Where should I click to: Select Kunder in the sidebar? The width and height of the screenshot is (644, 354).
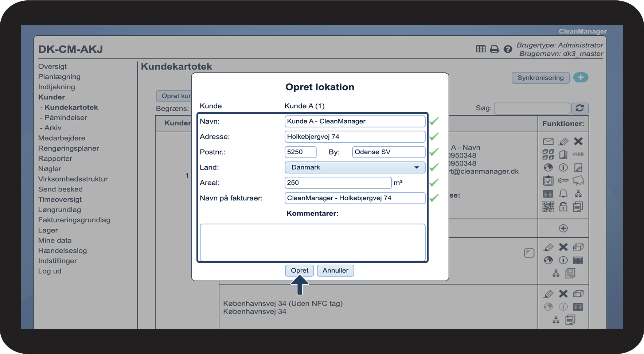click(51, 97)
